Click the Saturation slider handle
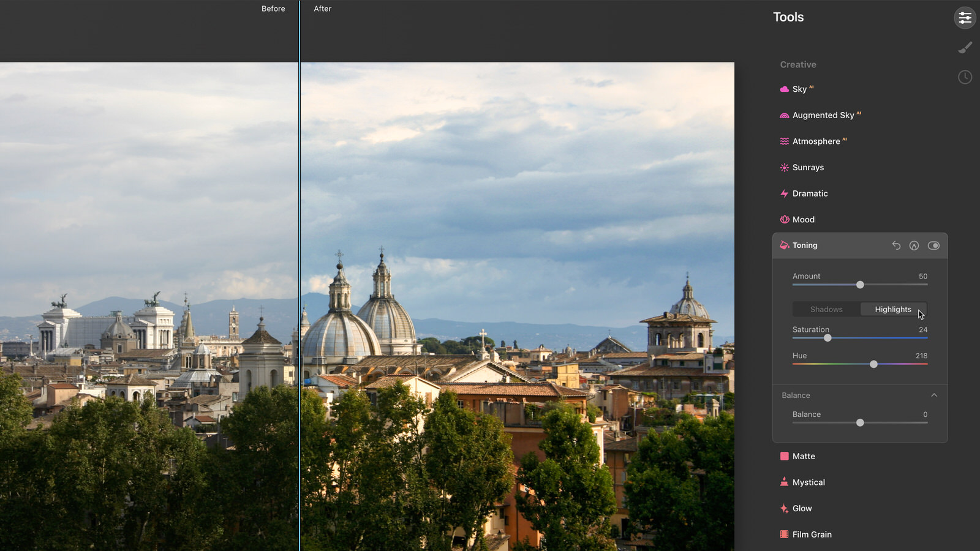The image size is (980, 551). [x=827, y=338]
